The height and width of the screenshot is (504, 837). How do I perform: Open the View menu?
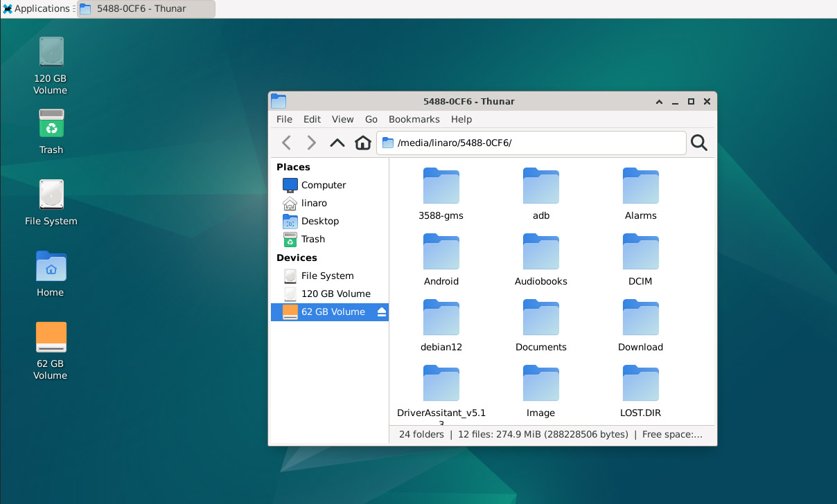point(342,119)
